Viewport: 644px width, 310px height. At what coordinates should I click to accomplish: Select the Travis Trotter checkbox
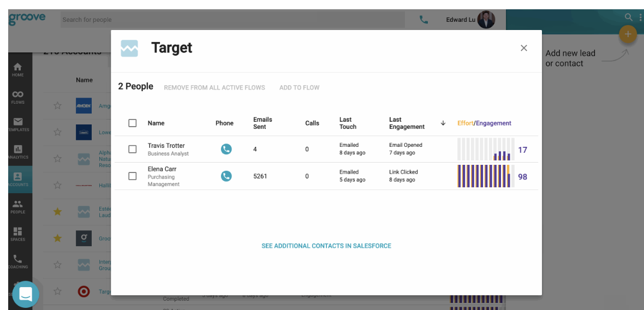[x=132, y=149]
